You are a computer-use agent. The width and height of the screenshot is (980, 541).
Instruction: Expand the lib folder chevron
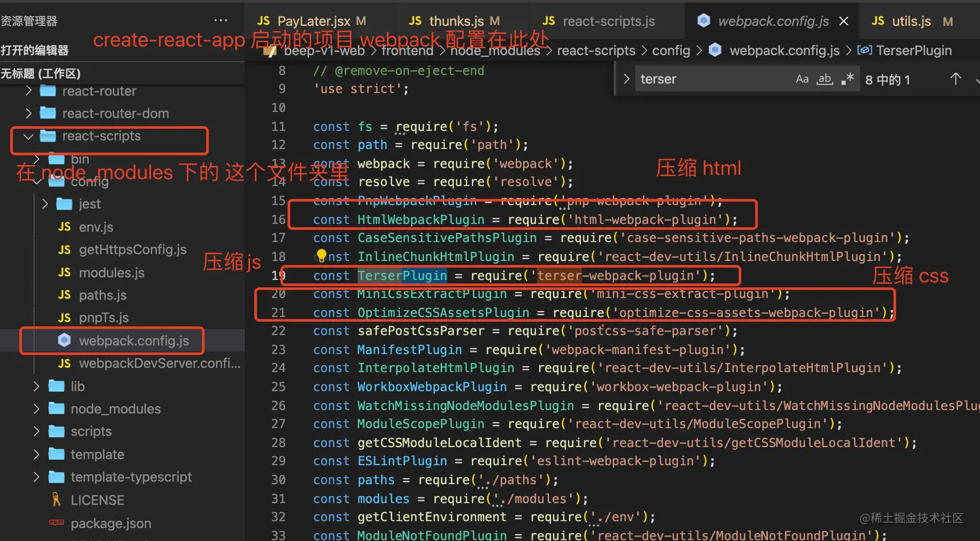pyautogui.click(x=36, y=386)
